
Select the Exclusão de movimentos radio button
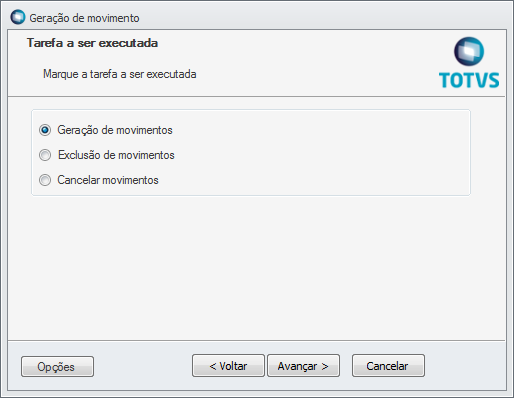[x=45, y=155]
